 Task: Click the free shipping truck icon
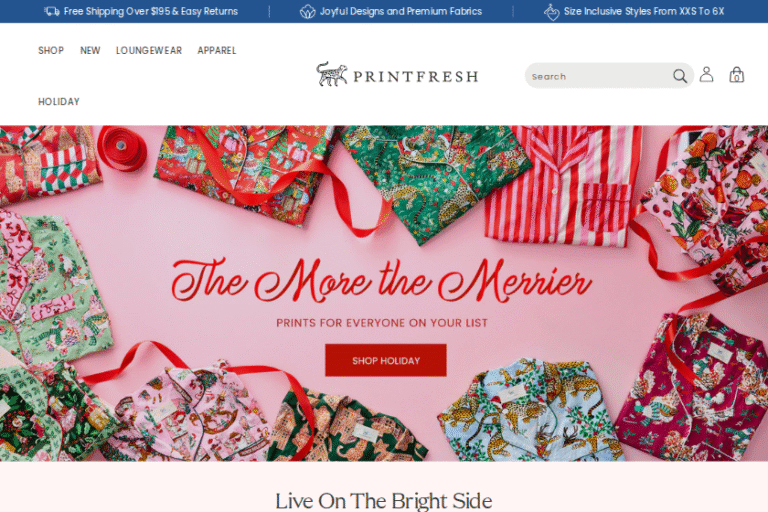pyautogui.click(x=51, y=11)
